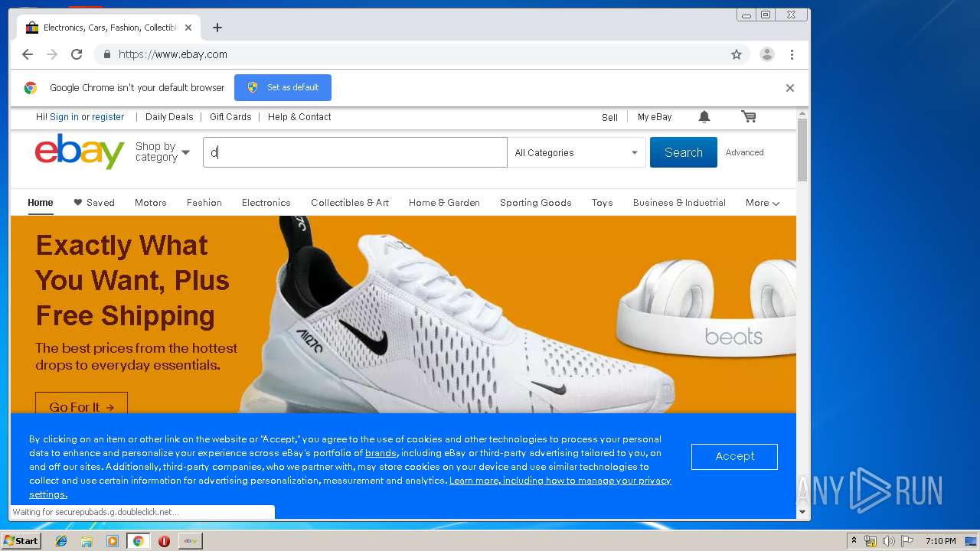
Task: Click the Sign in link
Action: pos(64,117)
